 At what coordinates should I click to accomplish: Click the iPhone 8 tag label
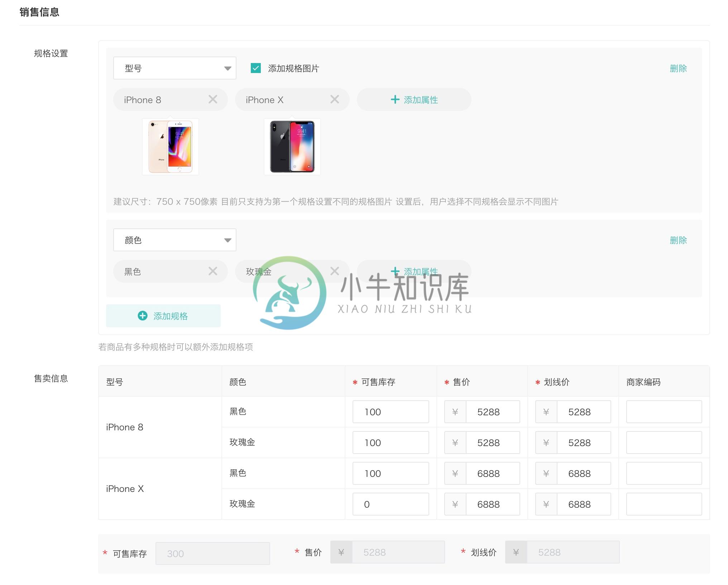click(x=143, y=100)
